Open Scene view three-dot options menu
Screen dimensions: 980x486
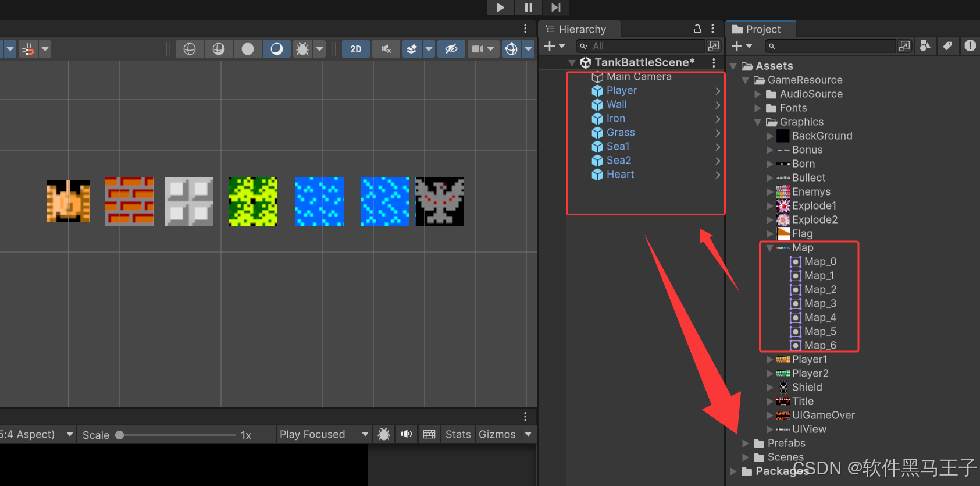tap(525, 29)
